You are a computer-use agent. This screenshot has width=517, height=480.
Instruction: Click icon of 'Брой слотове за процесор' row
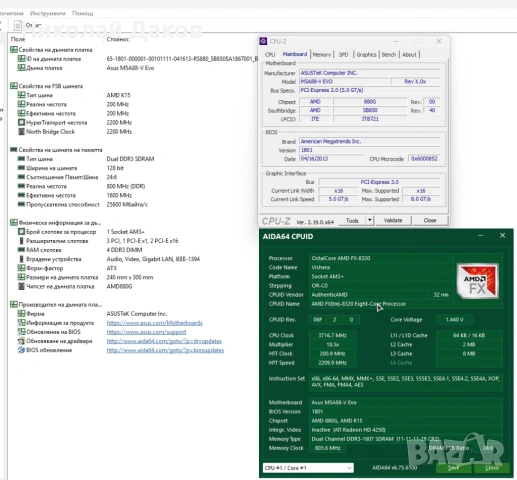[21, 231]
